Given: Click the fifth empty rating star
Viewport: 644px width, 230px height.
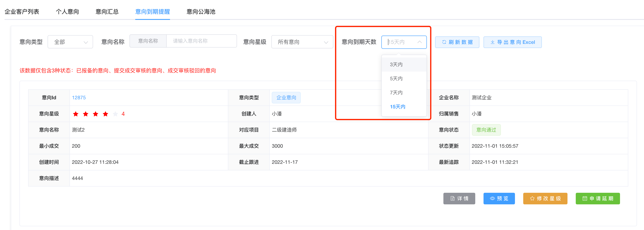Looking at the screenshot, I should point(115,114).
